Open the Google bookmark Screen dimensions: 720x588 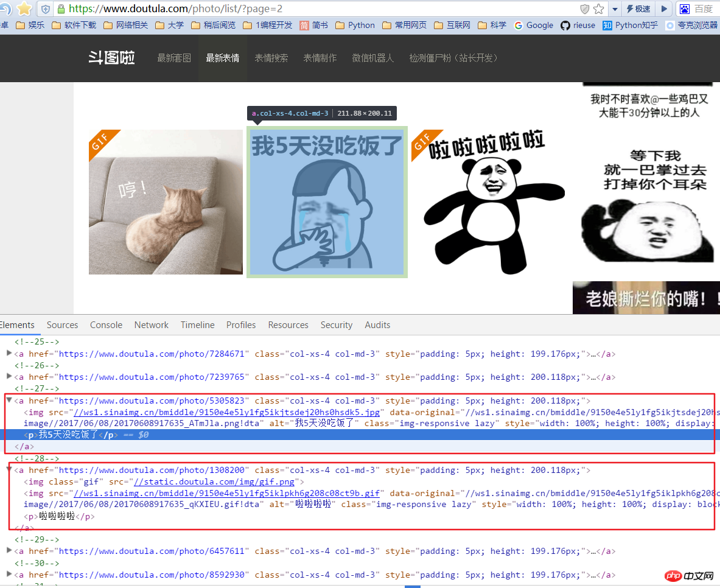coord(533,25)
